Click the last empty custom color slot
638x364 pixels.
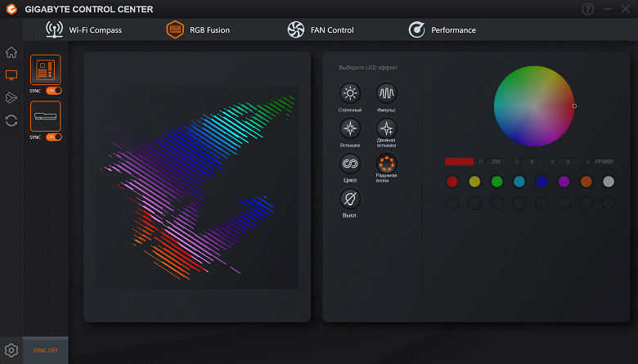(x=609, y=203)
